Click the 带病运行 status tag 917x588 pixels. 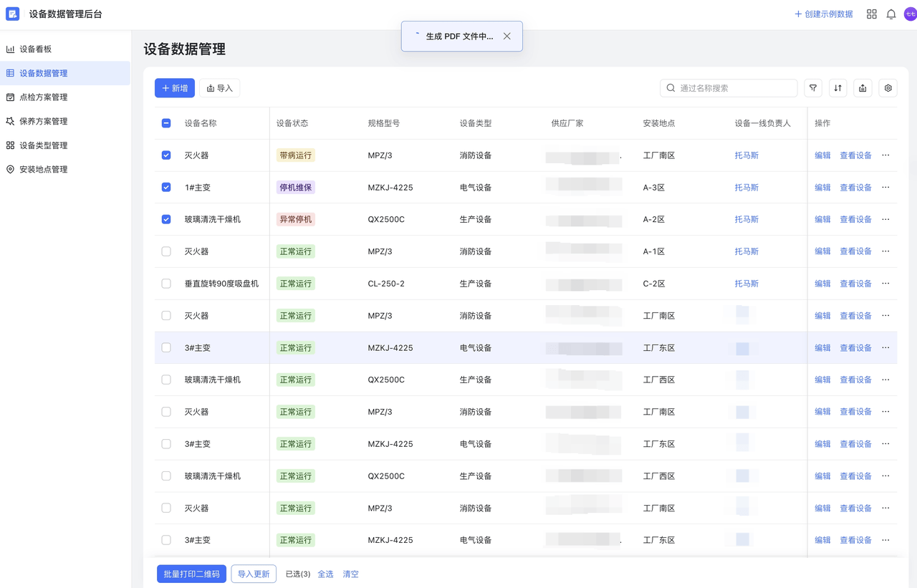click(x=295, y=155)
